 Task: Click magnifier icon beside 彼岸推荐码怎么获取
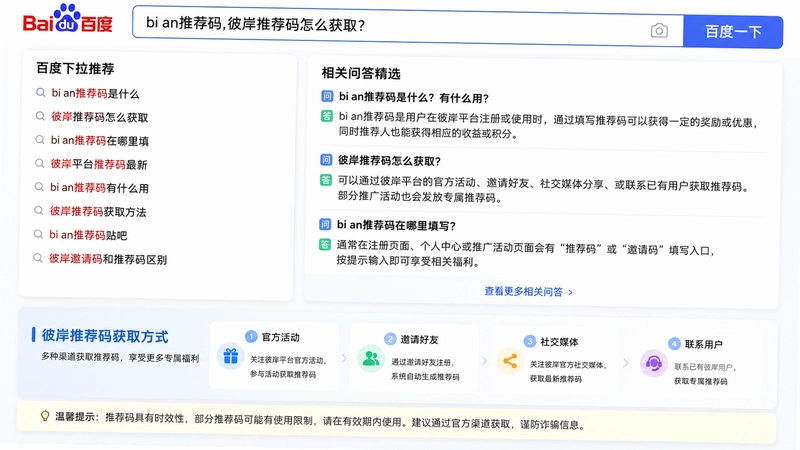click(x=40, y=116)
